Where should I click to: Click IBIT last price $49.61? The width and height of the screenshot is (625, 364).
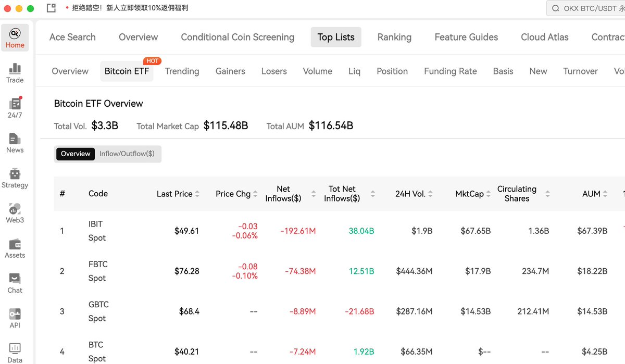point(186,231)
